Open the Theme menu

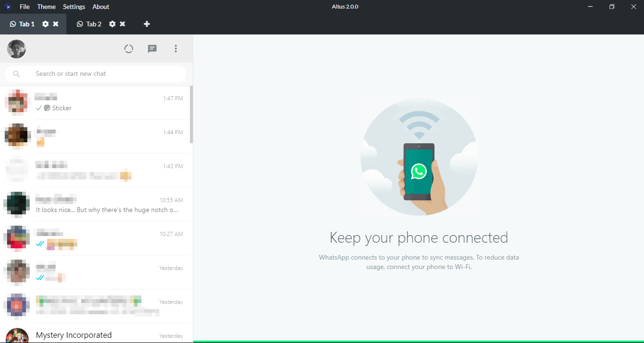46,7
